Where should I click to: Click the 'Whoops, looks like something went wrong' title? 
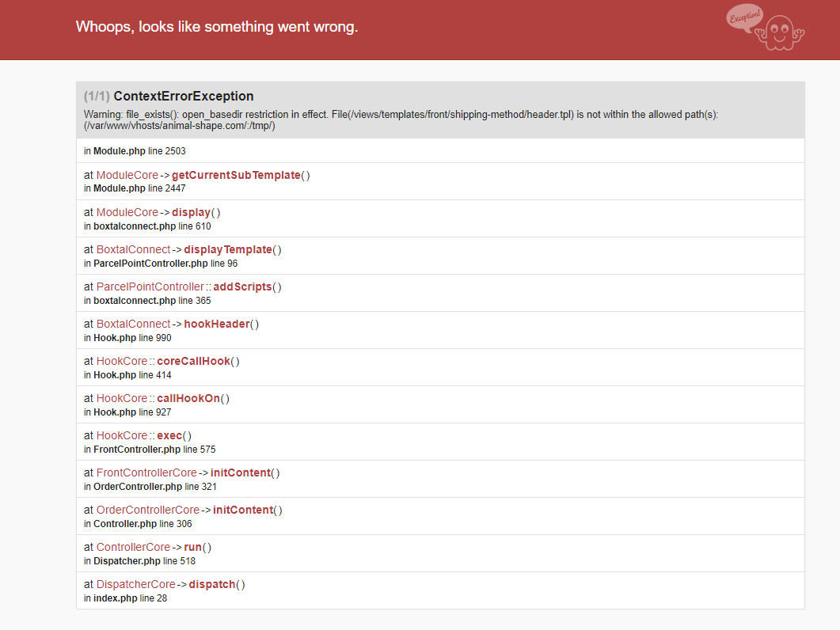click(217, 27)
